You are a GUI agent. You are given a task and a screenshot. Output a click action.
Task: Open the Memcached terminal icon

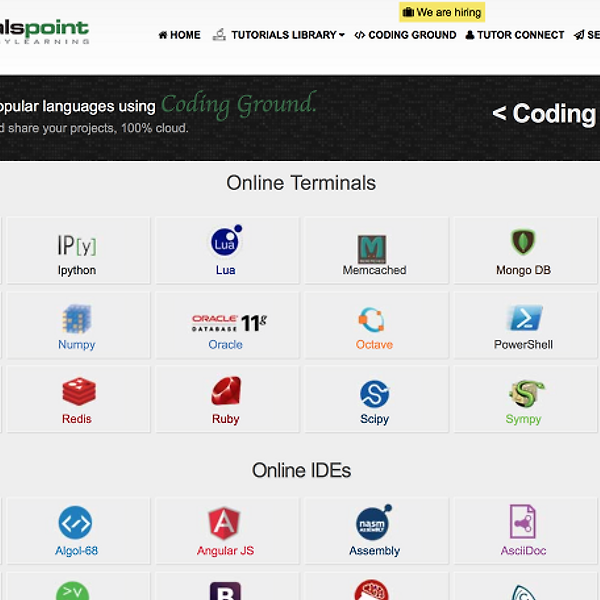(374, 248)
